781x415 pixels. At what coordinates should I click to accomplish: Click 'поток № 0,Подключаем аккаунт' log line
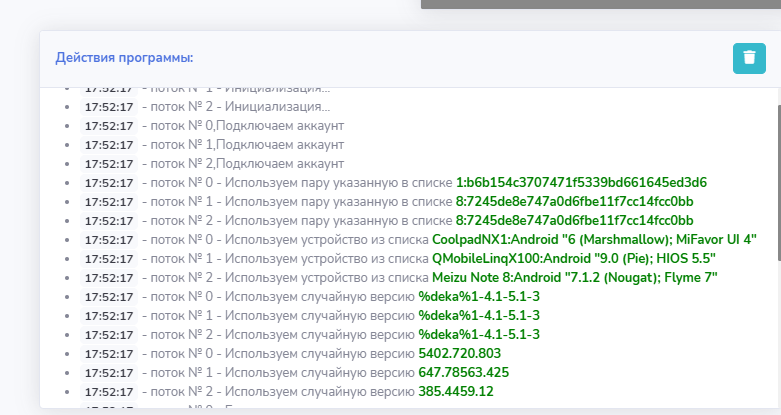tap(242, 125)
